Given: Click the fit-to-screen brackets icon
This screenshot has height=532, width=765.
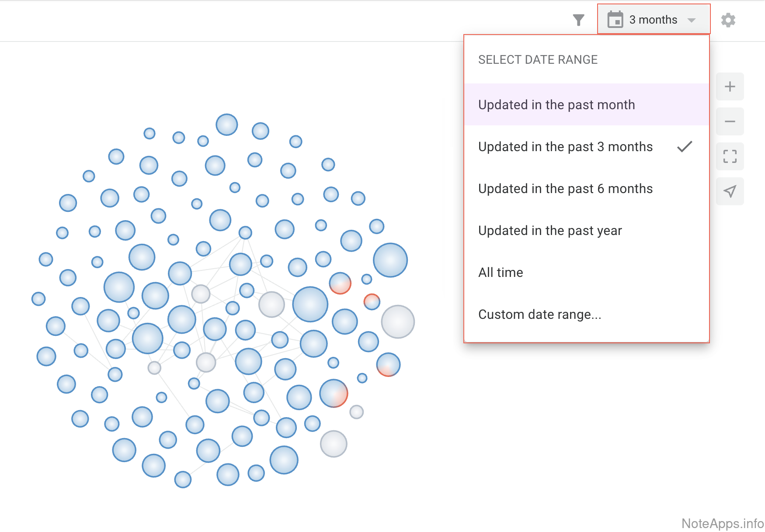Looking at the screenshot, I should (x=730, y=156).
